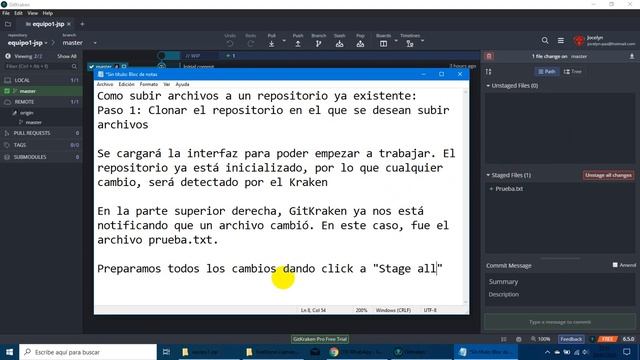Screen dimensions: 640x360
Task: Click the Viewing icon in left panel
Action: coord(8,56)
